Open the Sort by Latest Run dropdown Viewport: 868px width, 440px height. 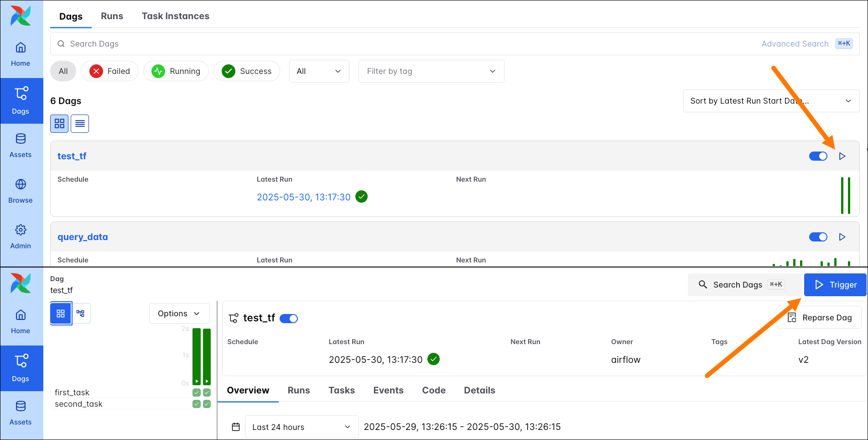pyautogui.click(x=771, y=101)
